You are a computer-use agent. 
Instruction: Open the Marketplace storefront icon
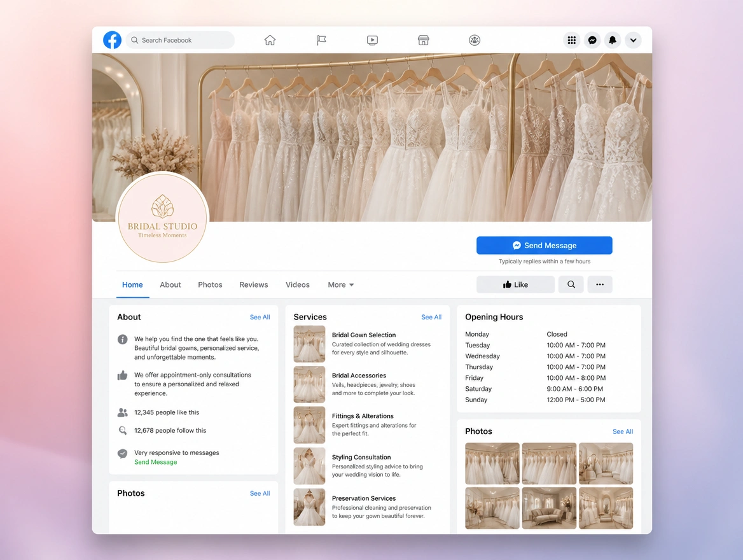point(424,40)
